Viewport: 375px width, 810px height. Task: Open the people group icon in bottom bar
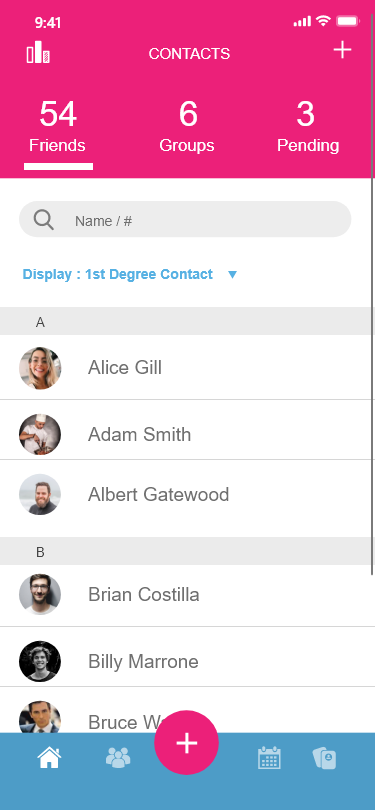point(118,758)
